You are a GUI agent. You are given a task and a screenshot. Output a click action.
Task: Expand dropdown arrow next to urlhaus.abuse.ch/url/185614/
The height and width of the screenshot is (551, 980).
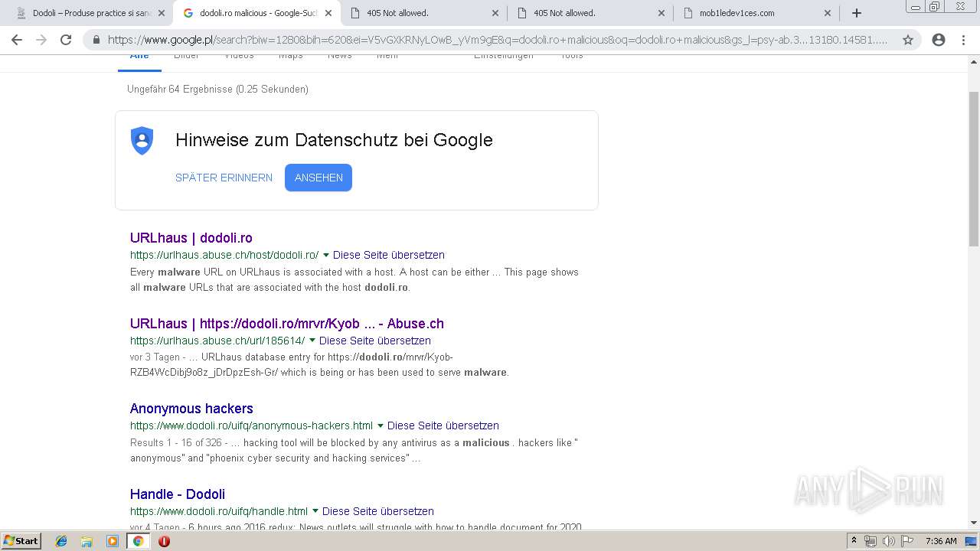point(312,341)
